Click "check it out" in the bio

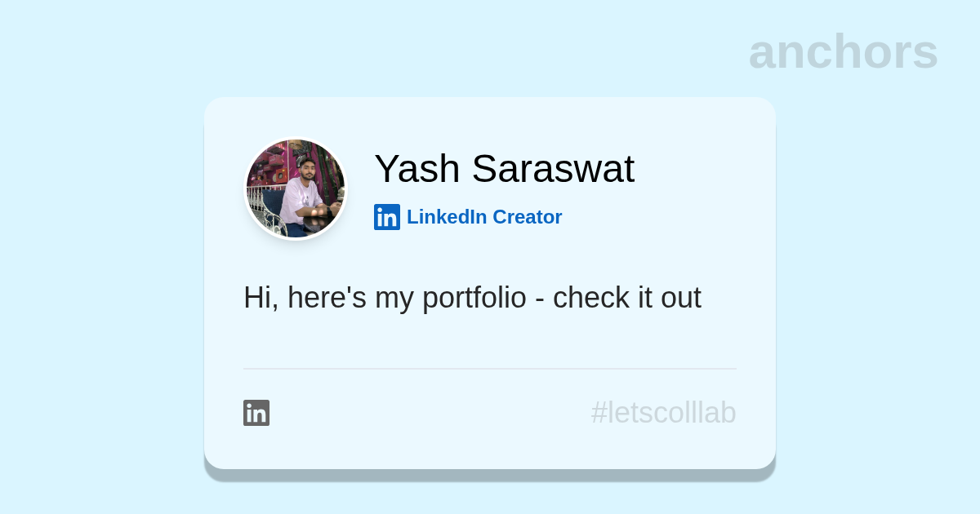click(x=626, y=298)
